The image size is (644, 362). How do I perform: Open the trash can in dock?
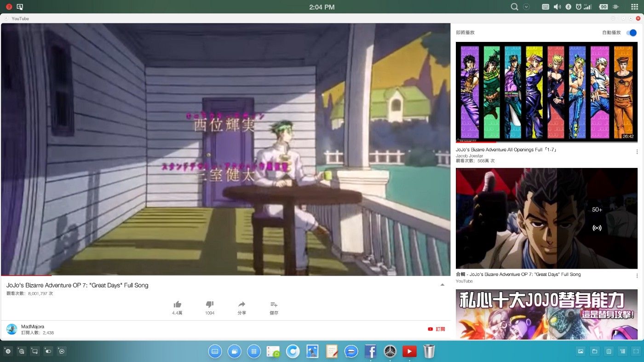(x=429, y=351)
